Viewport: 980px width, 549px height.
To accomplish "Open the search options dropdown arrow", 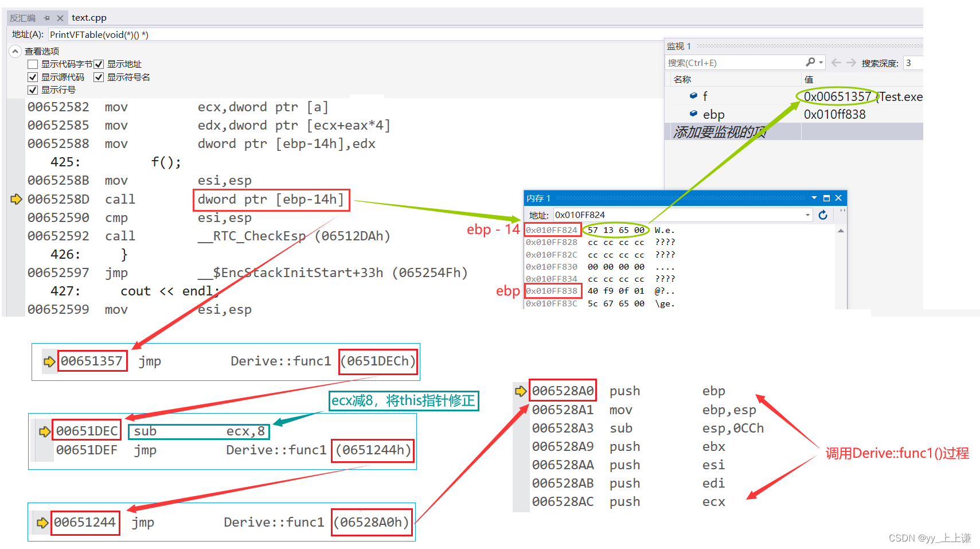I will click(x=821, y=62).
